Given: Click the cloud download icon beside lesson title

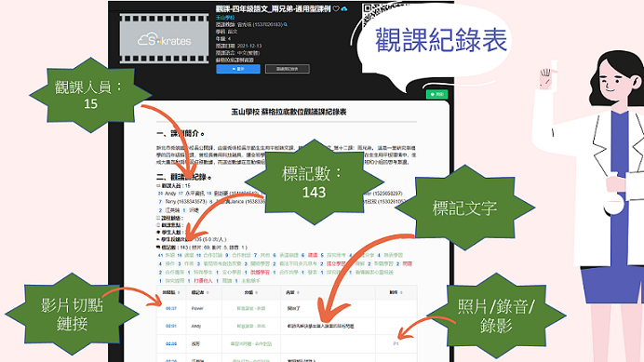Looking at the screenshot, I should 344,8.
